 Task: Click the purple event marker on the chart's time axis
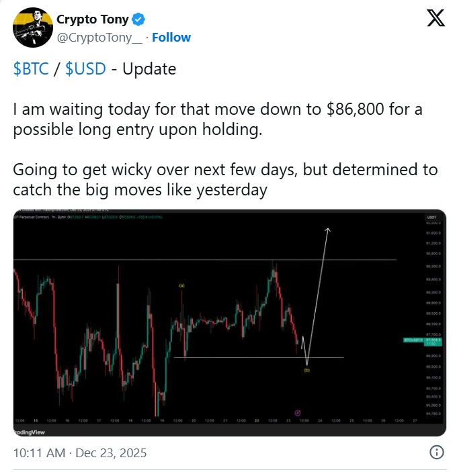click(298, 414)
